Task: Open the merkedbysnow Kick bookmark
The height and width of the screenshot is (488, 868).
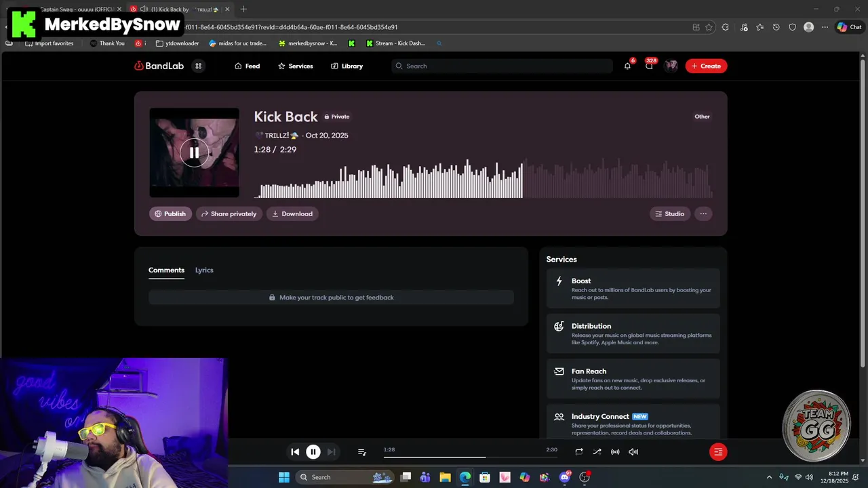Action: coord(308,43)
